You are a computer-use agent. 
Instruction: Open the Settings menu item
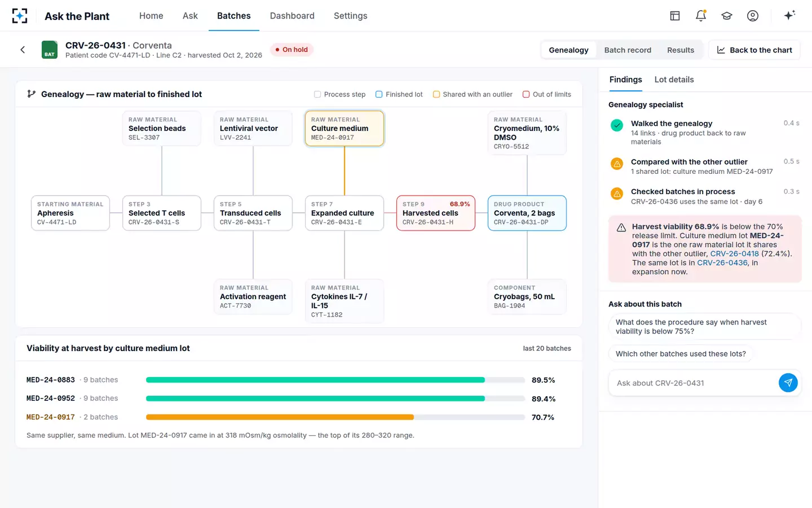[350, 16]
